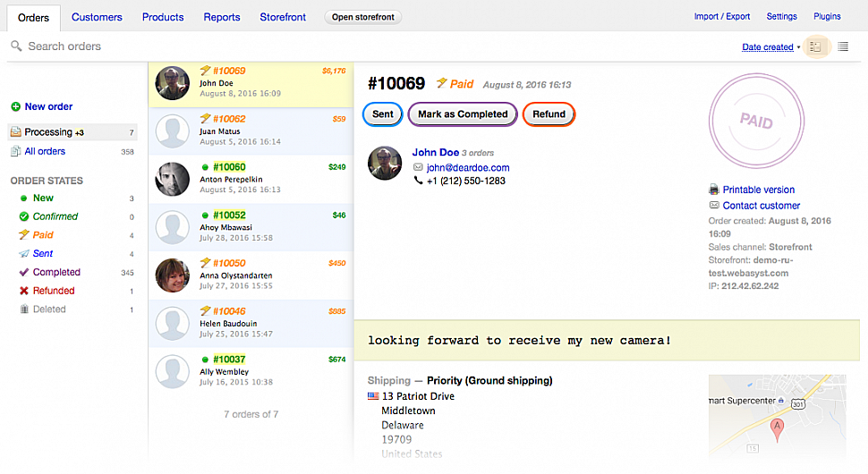Click the Paid state icon in the sidebar
Screen dimensions: 868x474
(24, 234)
